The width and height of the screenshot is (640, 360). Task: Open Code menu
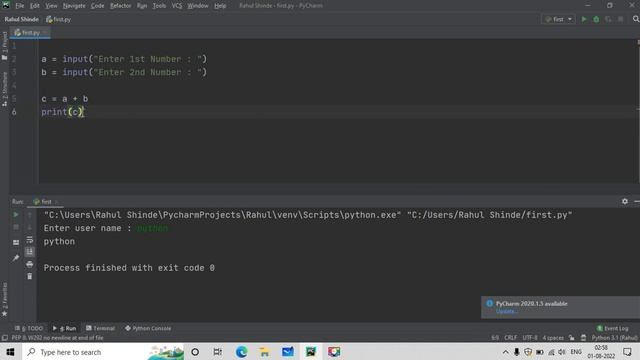pyautogui.click(x=97, y=6)
